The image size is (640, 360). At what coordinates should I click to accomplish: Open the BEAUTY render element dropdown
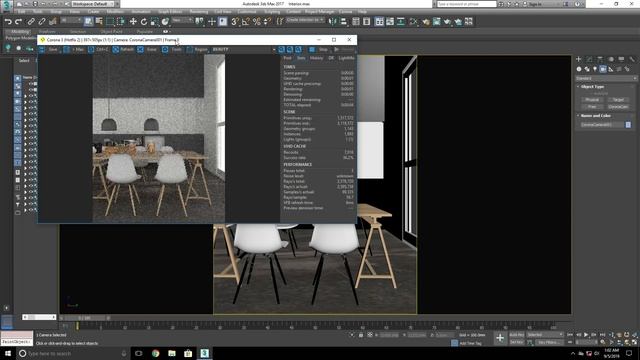point(244,49)
